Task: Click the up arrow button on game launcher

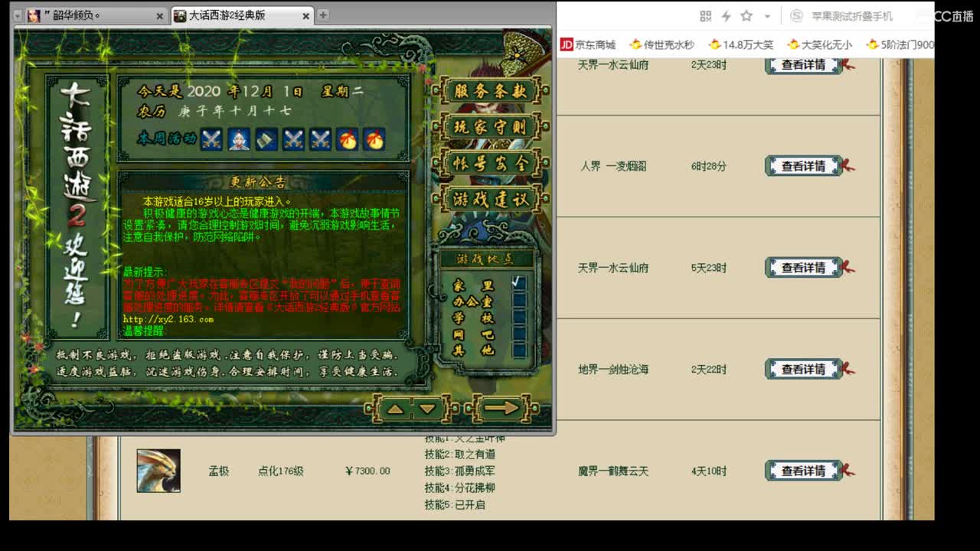Action: click(395, 409)
